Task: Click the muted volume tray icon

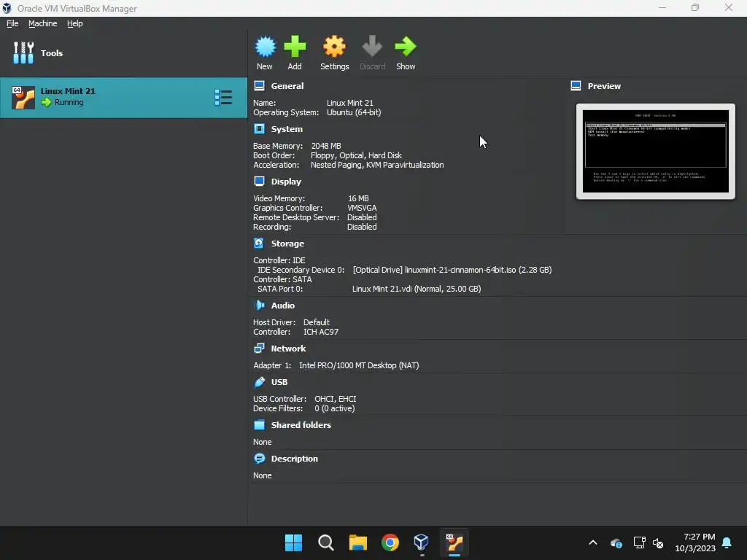Action: tap(658, 542)
